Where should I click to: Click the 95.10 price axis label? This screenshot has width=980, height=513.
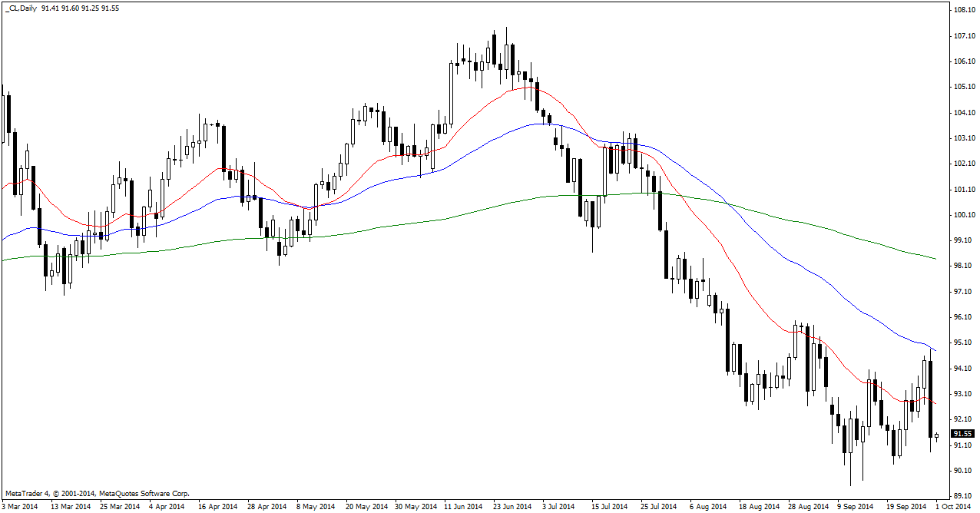964,343
